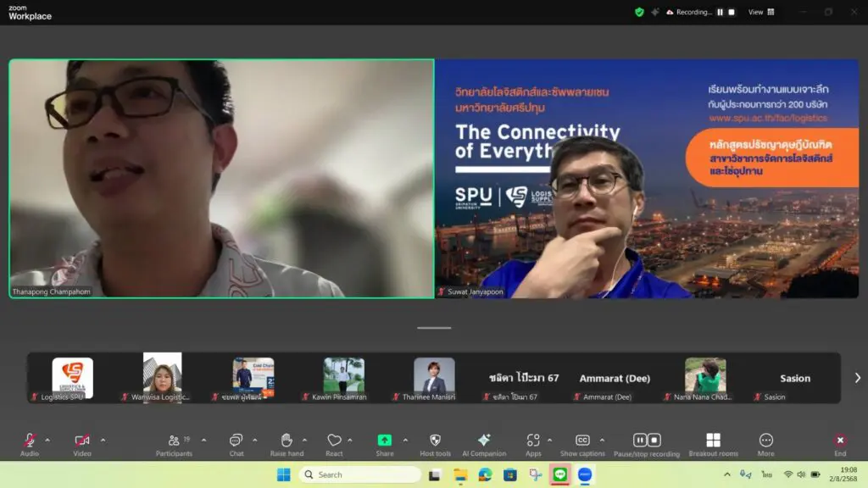Screen dimensions: 868x488
Task: Show next page of participant thumbnails
Action: 858,378
